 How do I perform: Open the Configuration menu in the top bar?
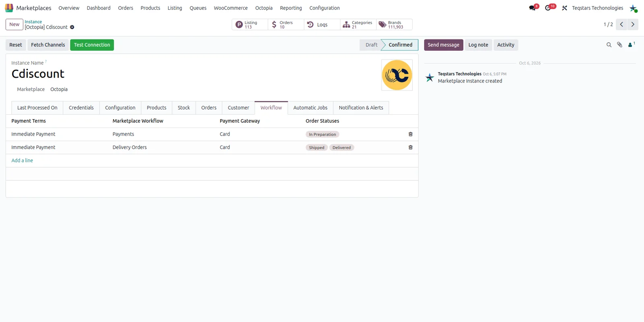324,8
